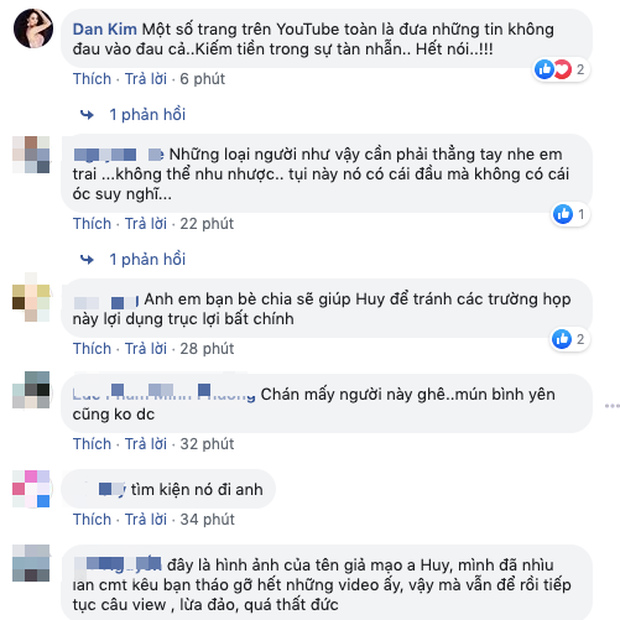The image size is (620, 620).
Task: Expand the reply under Dan Kim's comment
Action: [x=147, y=115]
